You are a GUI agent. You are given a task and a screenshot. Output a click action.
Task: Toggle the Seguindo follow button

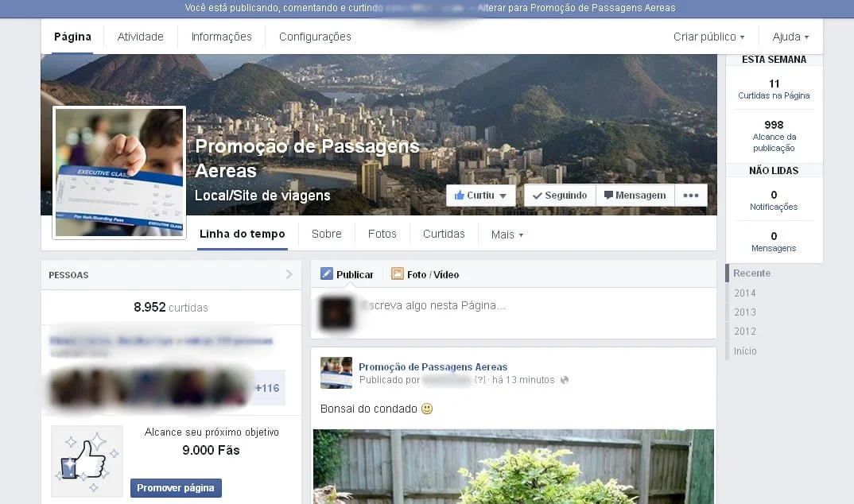(560, 196)
